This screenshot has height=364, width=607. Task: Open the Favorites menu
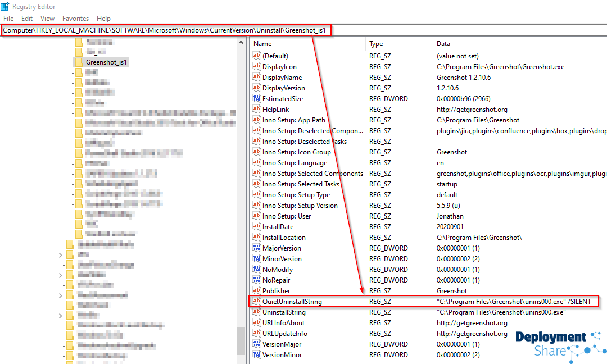[x=75, y=19]
